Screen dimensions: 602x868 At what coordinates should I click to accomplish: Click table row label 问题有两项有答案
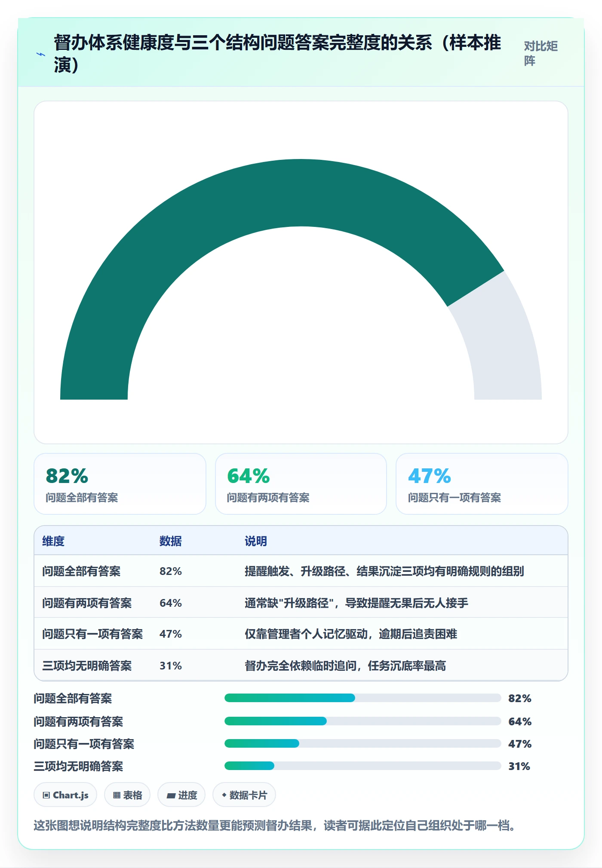pyautogui.click(x=87, y=603)
